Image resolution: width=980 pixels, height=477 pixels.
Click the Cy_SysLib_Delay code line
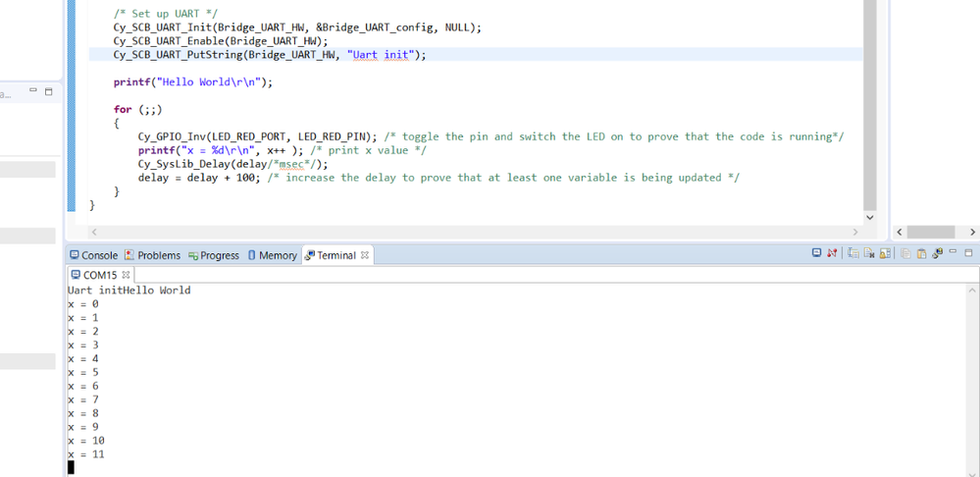coord(232,164)
